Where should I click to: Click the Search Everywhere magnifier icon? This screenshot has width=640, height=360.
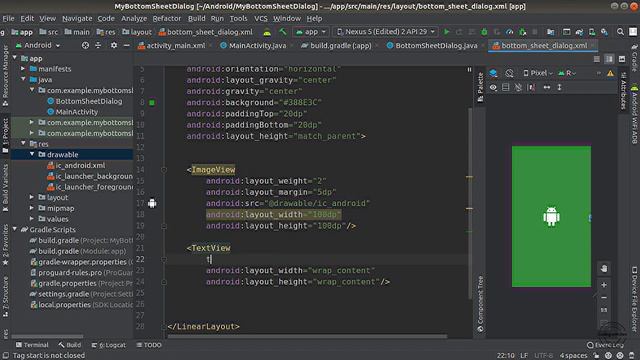click(x=620, y=32)
